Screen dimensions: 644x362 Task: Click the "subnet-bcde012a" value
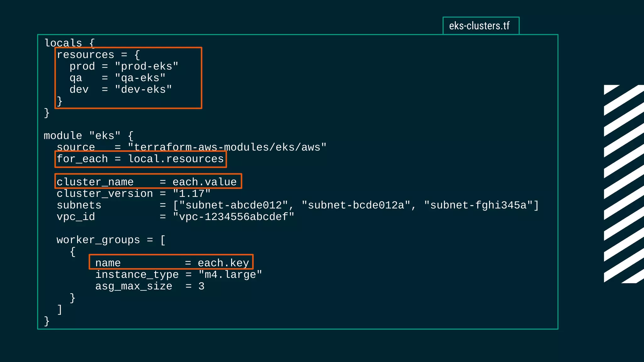pos(356,205)
